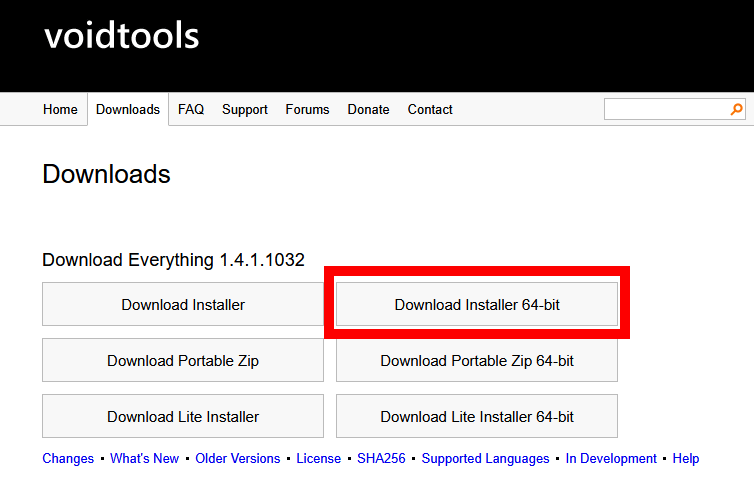Screen dimensions: 754x498
Task: Open the Changes link
Action: [68, 459]
